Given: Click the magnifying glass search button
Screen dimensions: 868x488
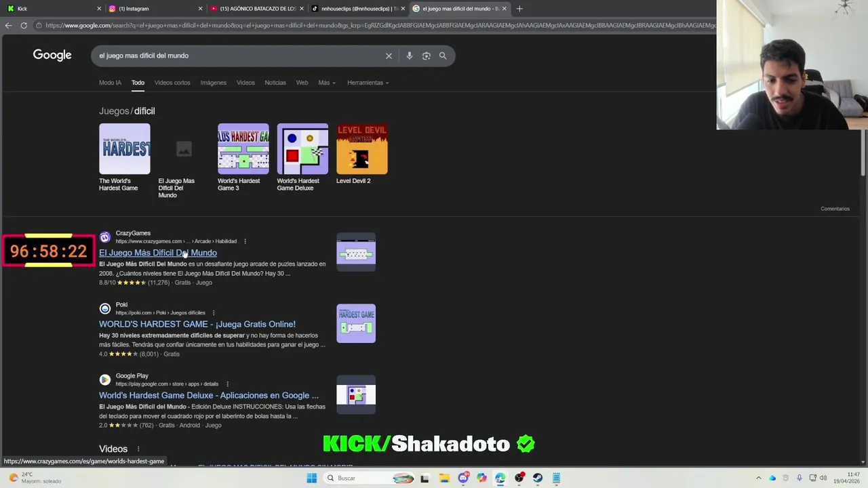Looking at the screenshot, I should tap(443, 56).
